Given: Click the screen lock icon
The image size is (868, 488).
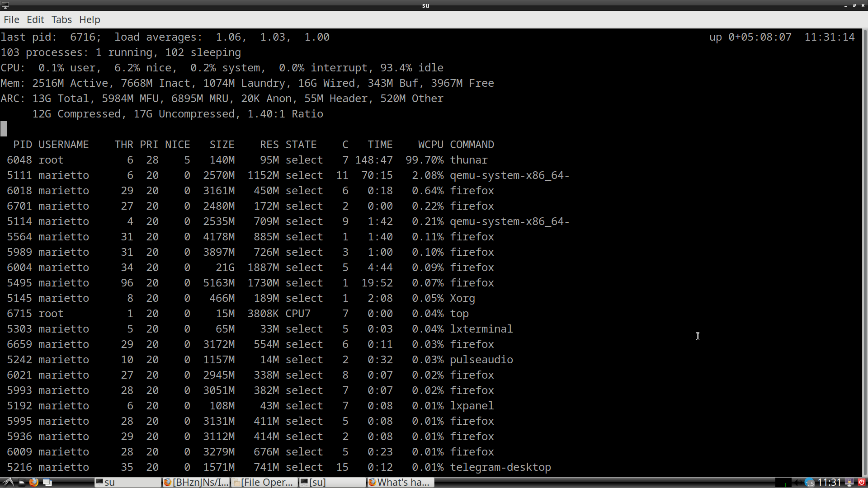Looking at the screenshot, I should pos(849,482).
